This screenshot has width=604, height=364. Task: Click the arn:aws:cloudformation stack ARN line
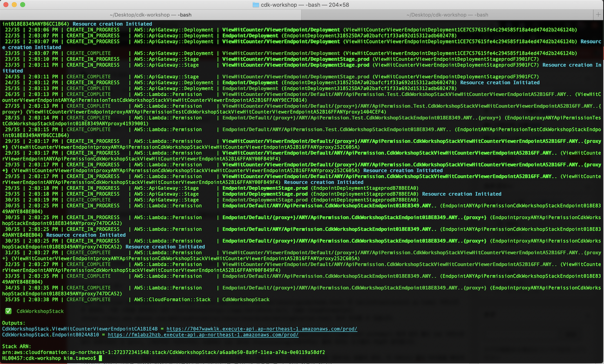point(164,352)
